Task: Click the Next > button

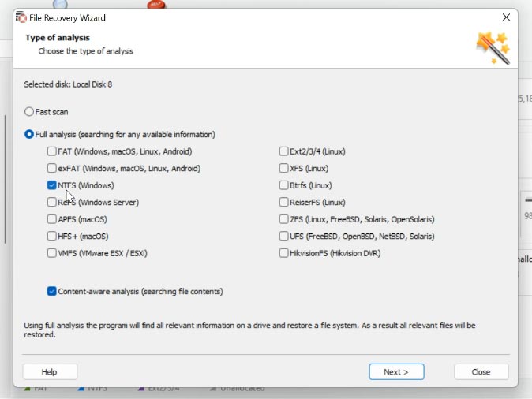Action: pos(396,372)
